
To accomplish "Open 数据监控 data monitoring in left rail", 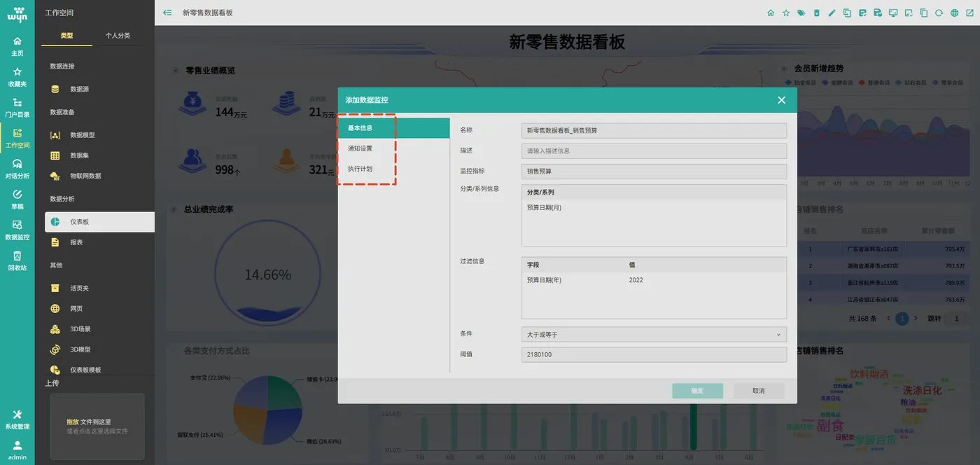I will point(17,230).
